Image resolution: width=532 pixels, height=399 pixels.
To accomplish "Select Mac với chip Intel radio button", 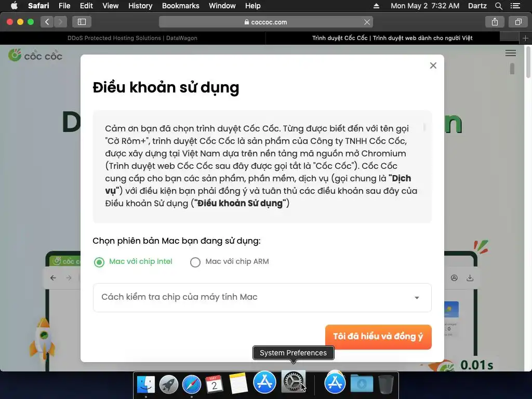I will tap(99, 262).
